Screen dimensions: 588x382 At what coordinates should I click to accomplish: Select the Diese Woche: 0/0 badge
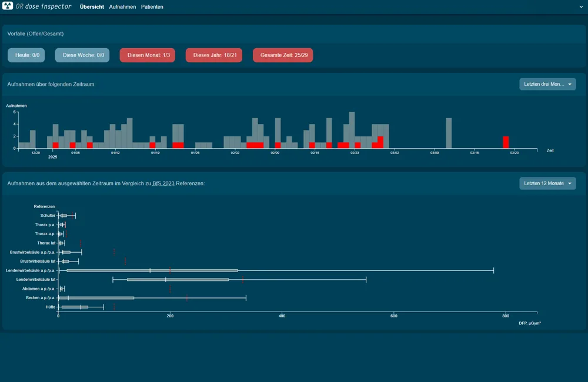point(82,55)
